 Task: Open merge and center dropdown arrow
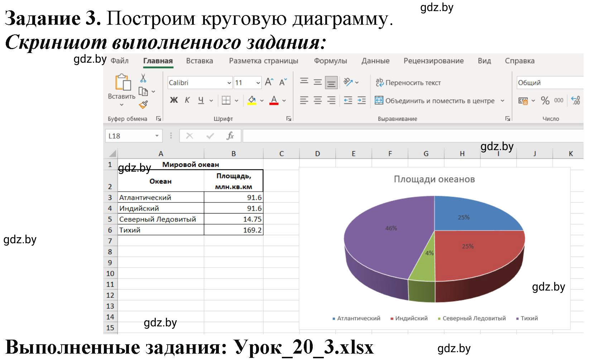[502, 101]
